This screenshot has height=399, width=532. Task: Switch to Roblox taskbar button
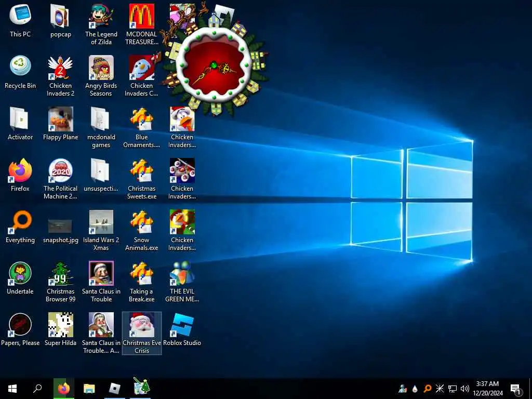[115, 389]
